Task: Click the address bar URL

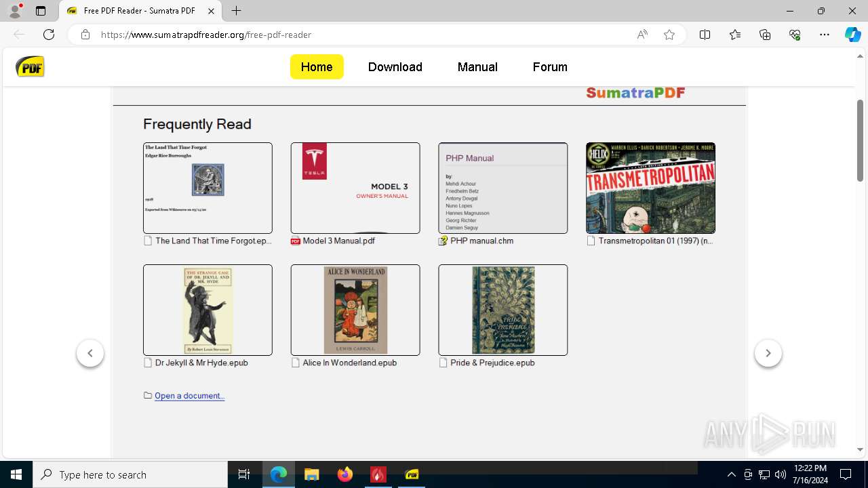Action: [206, 35]
